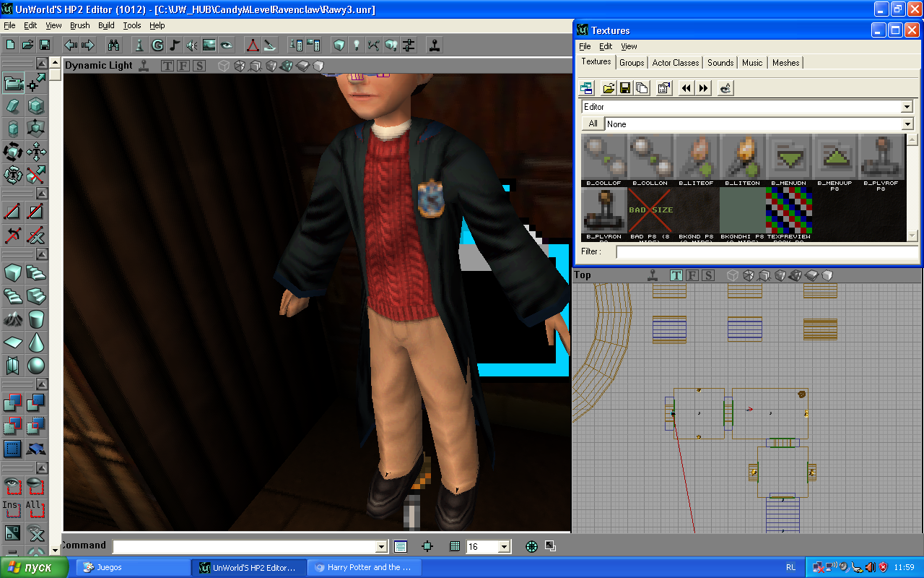This screenshot has width=924, height=578.
Task: Click the Search for Actor binoculars icon
Action: tap(114, 45)
